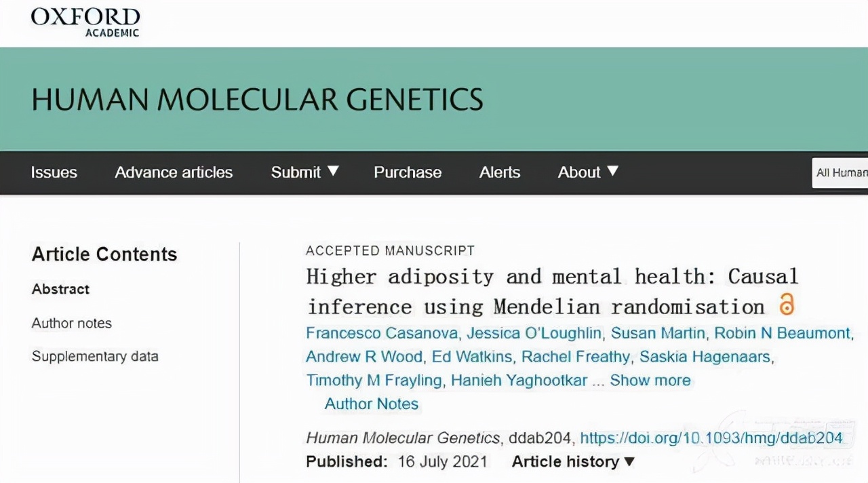
Task: Open the article DOI link
Action: (711, 438)
